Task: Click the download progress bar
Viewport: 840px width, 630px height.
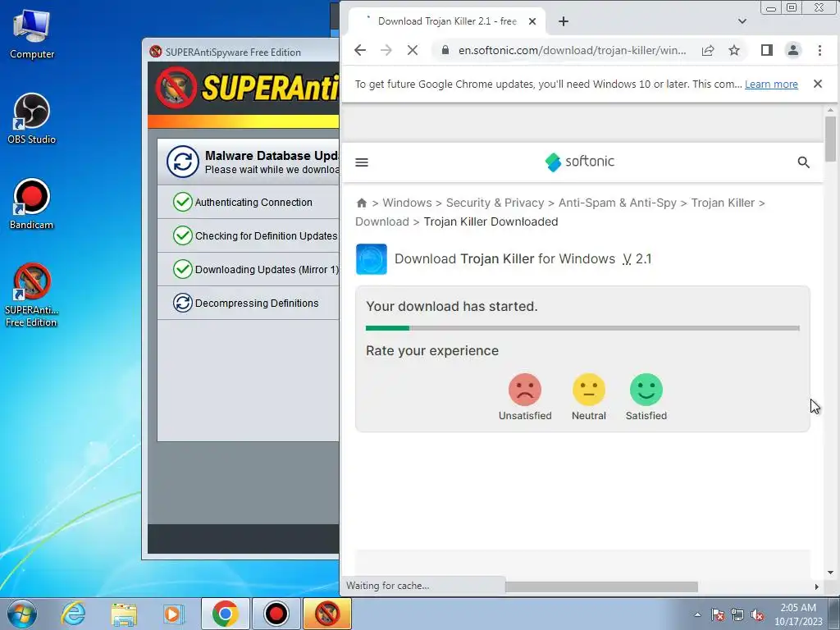Action: coord(583,328)
